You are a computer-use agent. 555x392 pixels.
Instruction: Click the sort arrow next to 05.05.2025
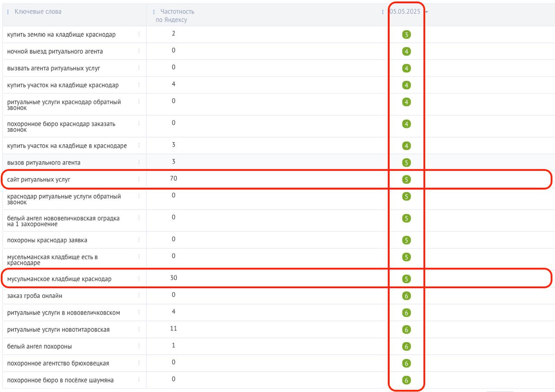click(427, 12)
